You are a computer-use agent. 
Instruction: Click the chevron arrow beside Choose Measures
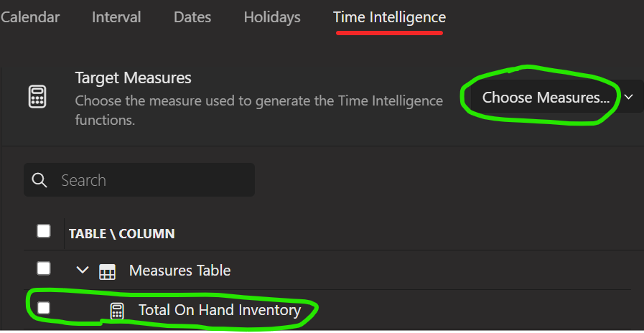628,97
